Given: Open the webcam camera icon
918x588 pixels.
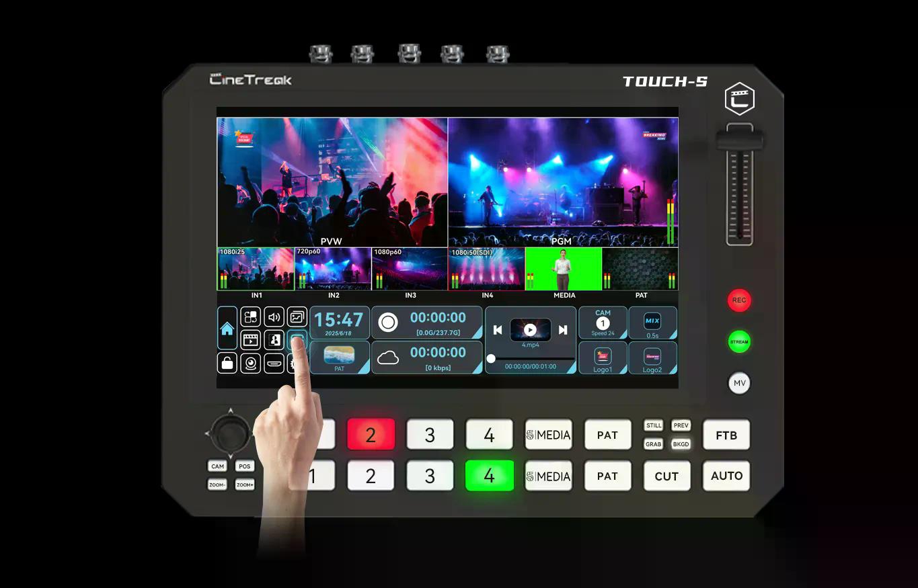Looking at the screenshot, I should (250, 363).
